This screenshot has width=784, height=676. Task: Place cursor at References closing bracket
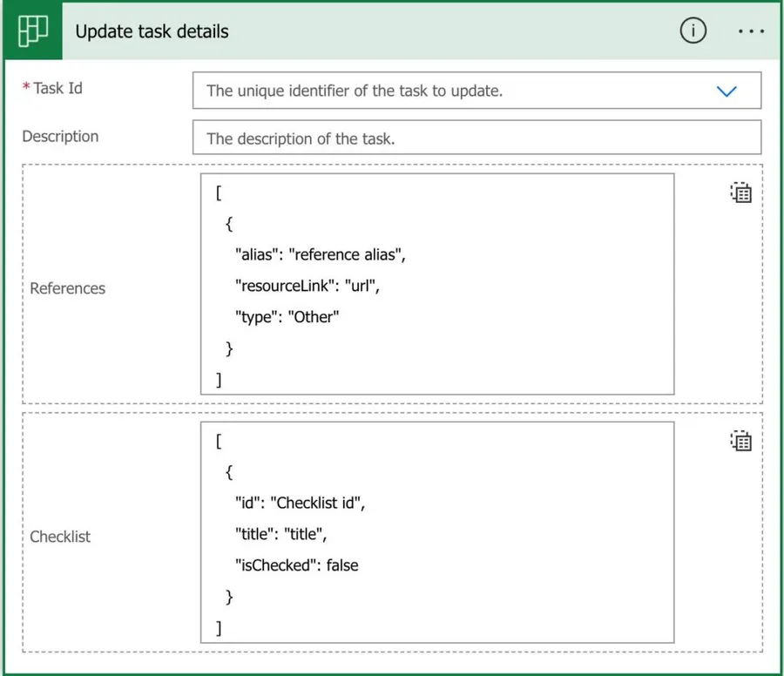(x=220, y=380)
